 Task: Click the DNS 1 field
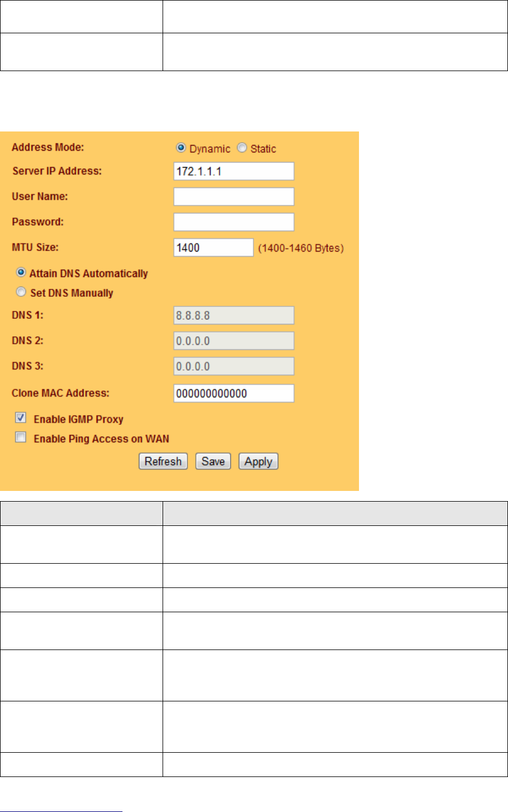click(234, 315)
